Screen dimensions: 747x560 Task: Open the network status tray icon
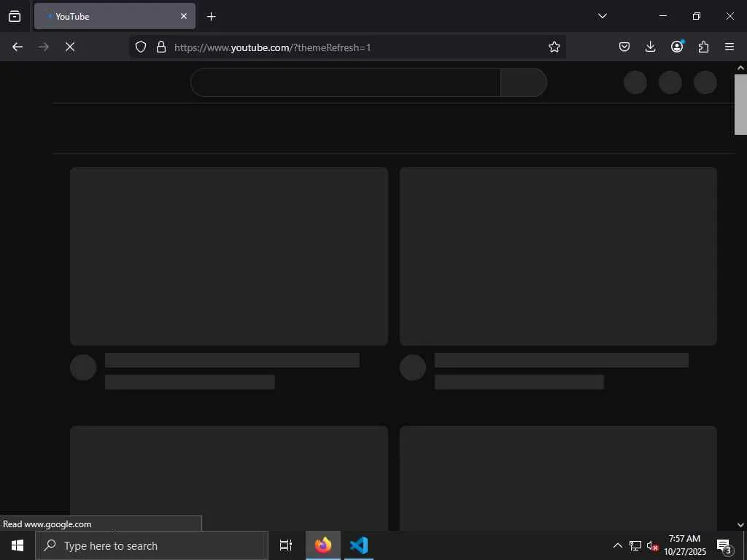point(635,545)
